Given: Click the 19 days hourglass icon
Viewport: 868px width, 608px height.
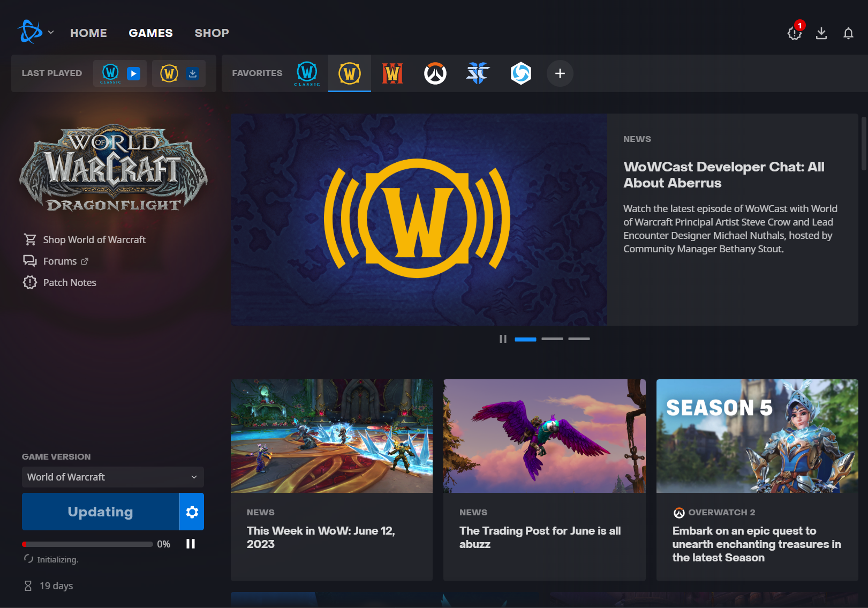Looking at the screenshot, I should [28, 586].
